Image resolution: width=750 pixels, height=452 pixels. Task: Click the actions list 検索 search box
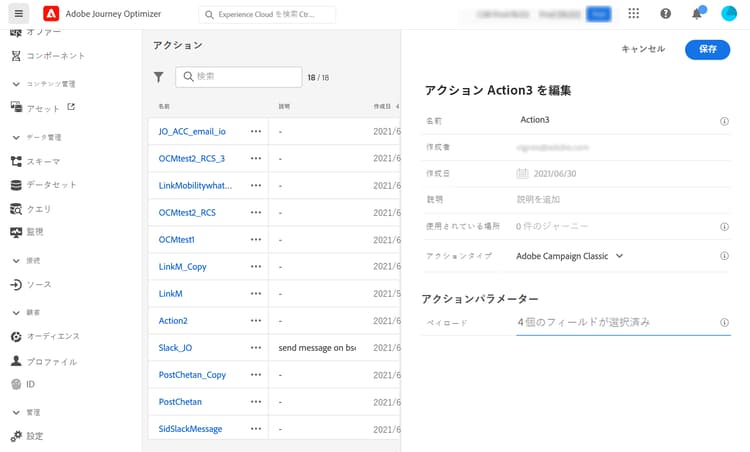239,77
